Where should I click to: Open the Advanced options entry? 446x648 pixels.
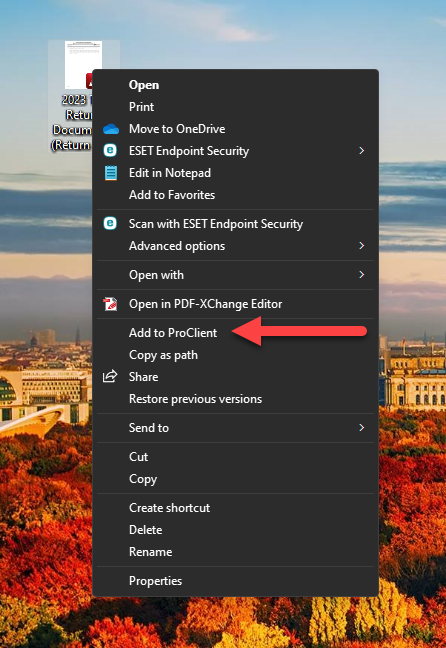(x=235, y=245)
